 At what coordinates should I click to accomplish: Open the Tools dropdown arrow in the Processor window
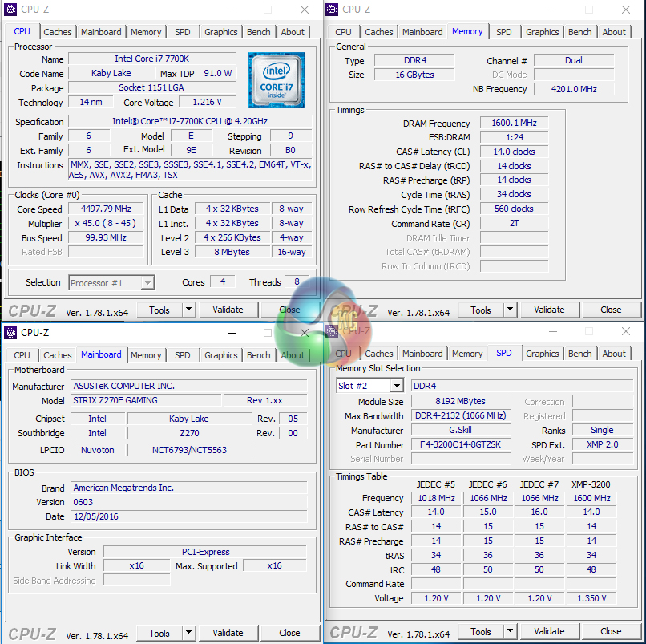[x=188, y=310]
